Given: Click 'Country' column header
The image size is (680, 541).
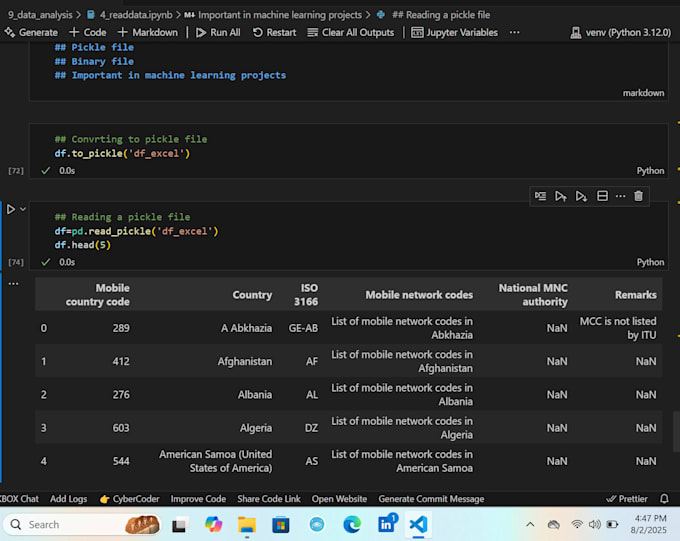Looking at the screenshot, I should tap(252, 295).
